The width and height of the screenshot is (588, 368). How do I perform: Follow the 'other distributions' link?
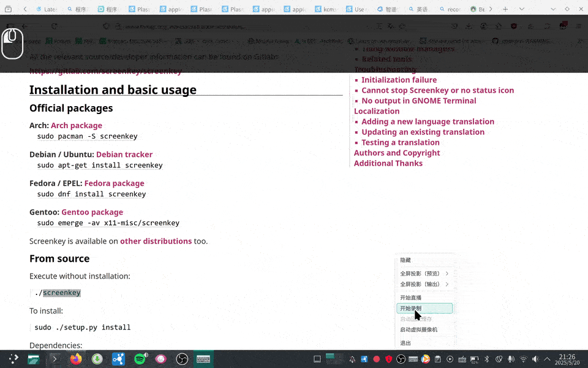click(156, 241)
